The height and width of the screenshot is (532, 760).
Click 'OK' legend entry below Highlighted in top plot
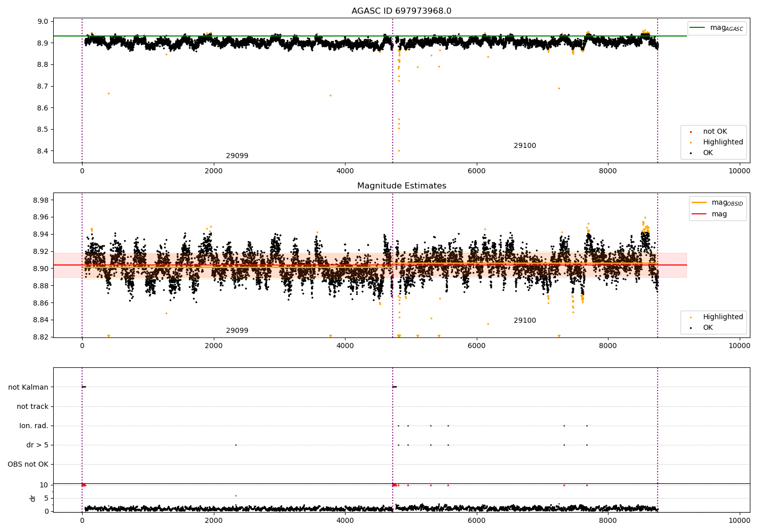pos(708,153)
